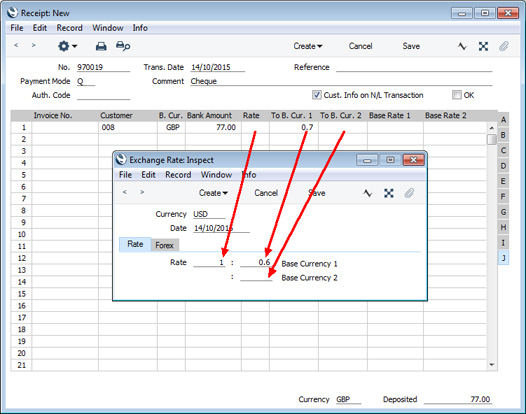Screen dimensions: 526x414
Task: Click the receipt grid vertical scrollbar thumb
Action: pos(491,139)
